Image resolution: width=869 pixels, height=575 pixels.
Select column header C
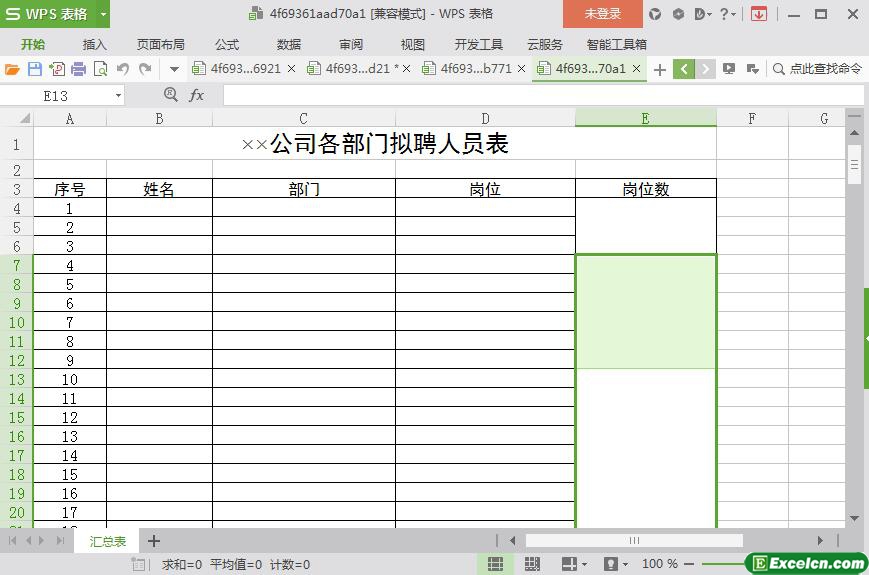(303, 118)
